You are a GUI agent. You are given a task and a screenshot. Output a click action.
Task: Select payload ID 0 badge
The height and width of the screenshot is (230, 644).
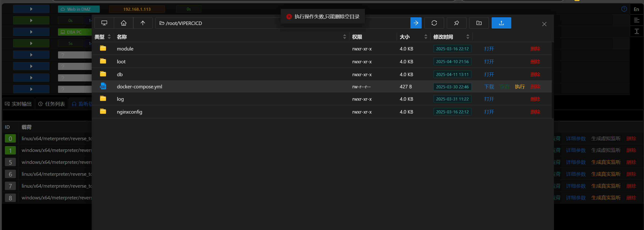tap(10, 139)
